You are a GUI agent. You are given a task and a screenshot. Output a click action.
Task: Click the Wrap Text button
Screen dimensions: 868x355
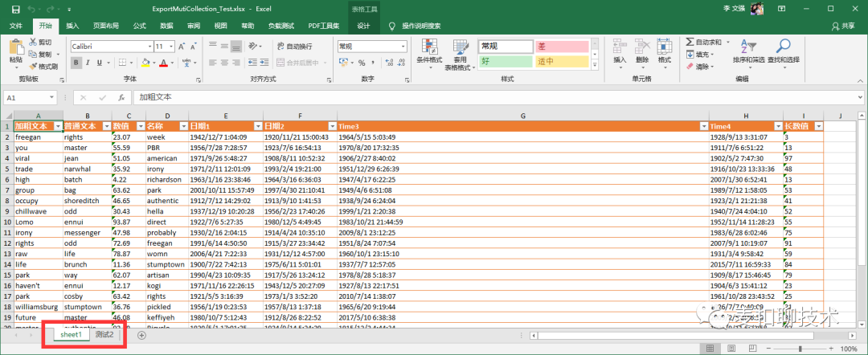click(x=294, y=47)
